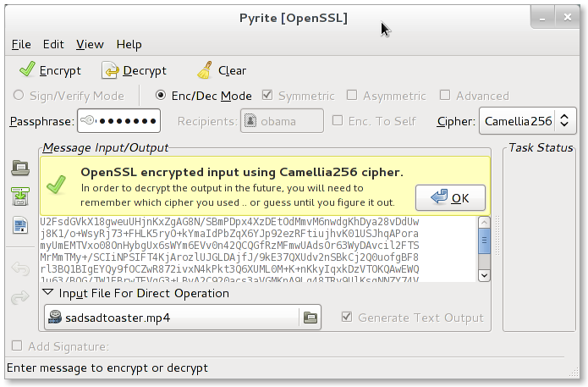Toggle Generate Text Output checkbox

(x=347, y=317)
